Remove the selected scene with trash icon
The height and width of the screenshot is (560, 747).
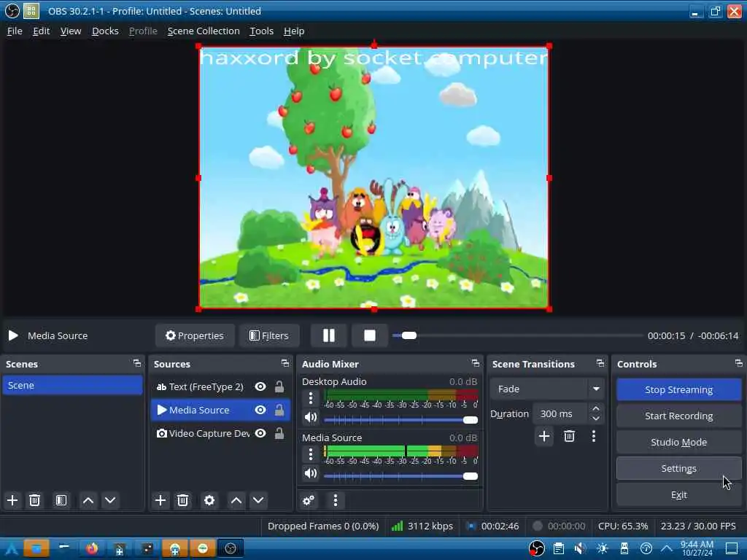click(34, 500)
